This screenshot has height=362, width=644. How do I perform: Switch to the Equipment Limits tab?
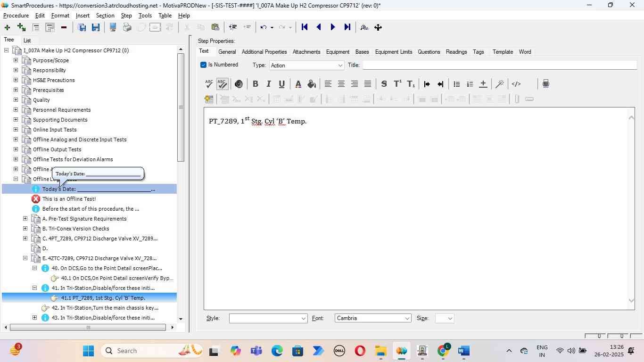click(x=394, y=52)
